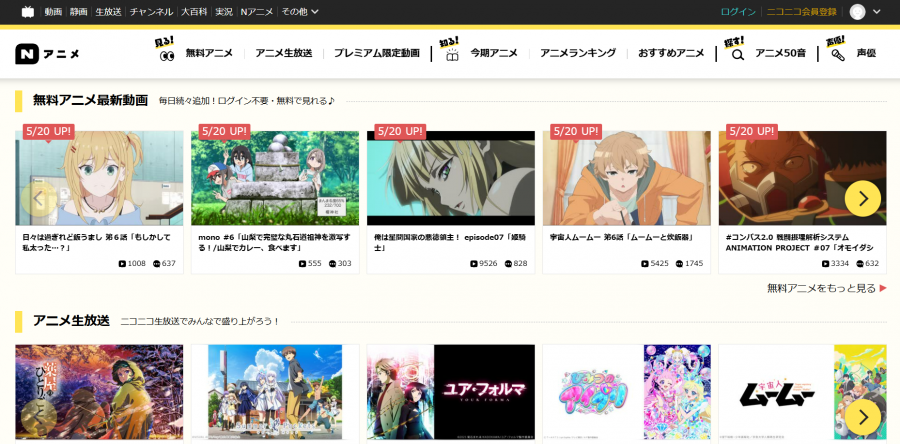This screenshot has width=900, height=444.
Task: Open 俺は星間国家の悪徳領主 episode07 thumbnail
Action: 451,178
